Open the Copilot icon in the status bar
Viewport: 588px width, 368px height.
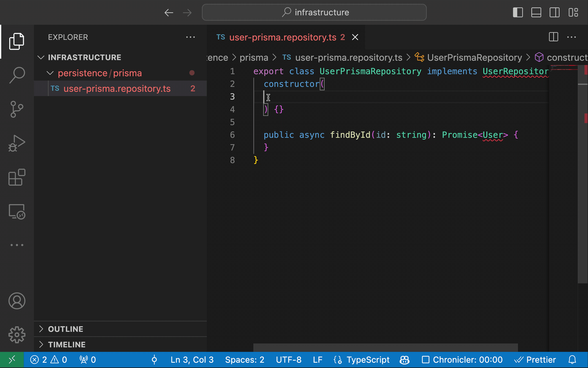[x=404, y=360]
